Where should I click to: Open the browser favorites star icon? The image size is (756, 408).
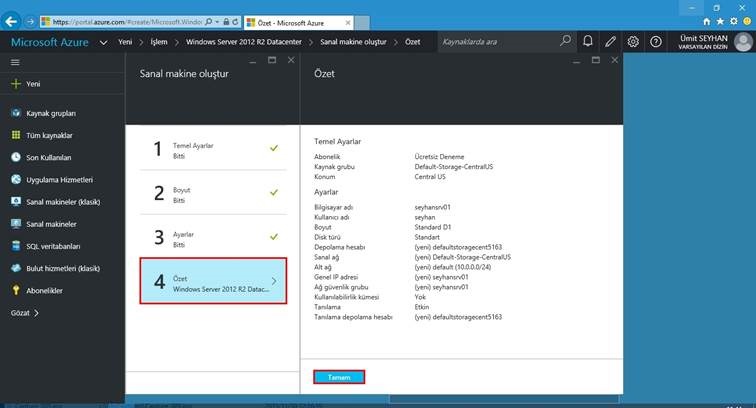pos(720,21)
